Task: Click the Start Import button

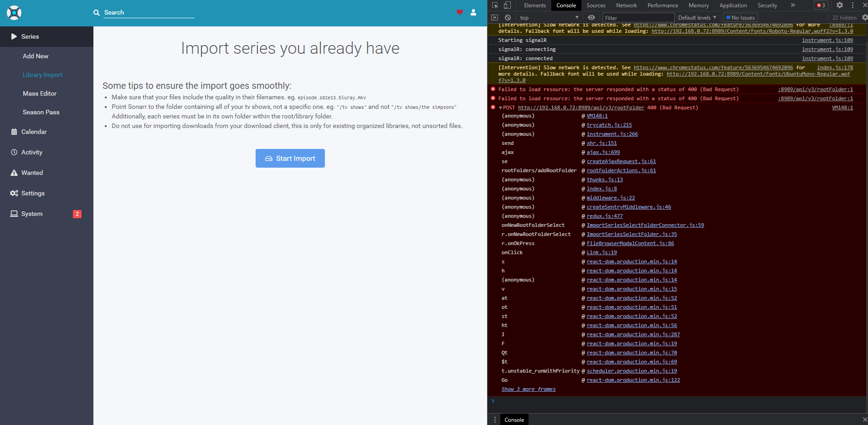Action: tap(290, 158)
